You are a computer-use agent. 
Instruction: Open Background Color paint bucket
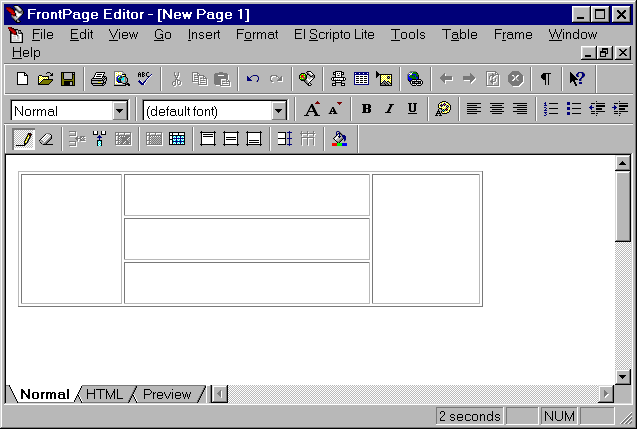click(x=339, y=139)
